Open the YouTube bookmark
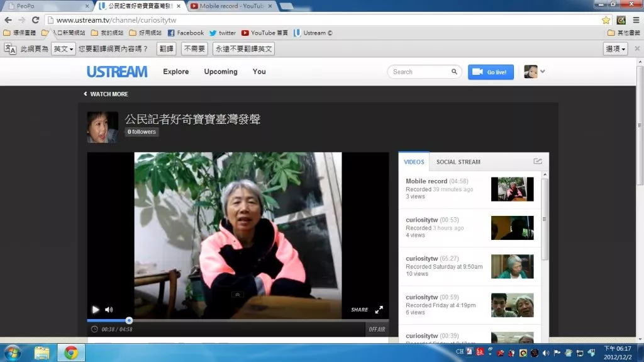 [x=265, y=33]
